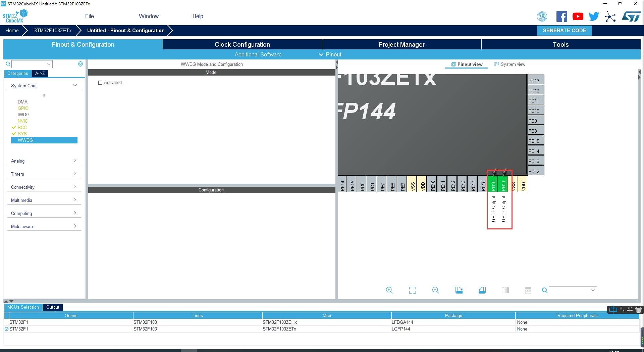Switch to Project Manager tab
Image resolution: width=644 pixels, height=352 pixels.
pos(401,44)
